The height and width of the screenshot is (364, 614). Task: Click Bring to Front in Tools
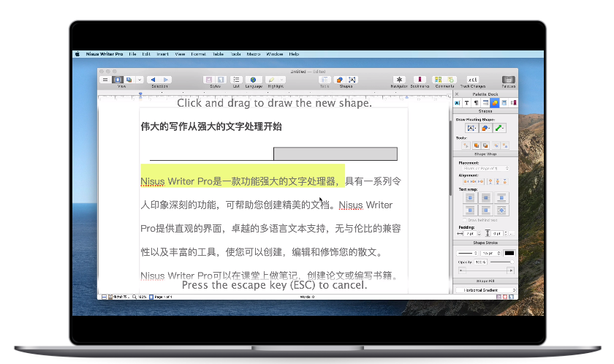[x=476, y=145]
